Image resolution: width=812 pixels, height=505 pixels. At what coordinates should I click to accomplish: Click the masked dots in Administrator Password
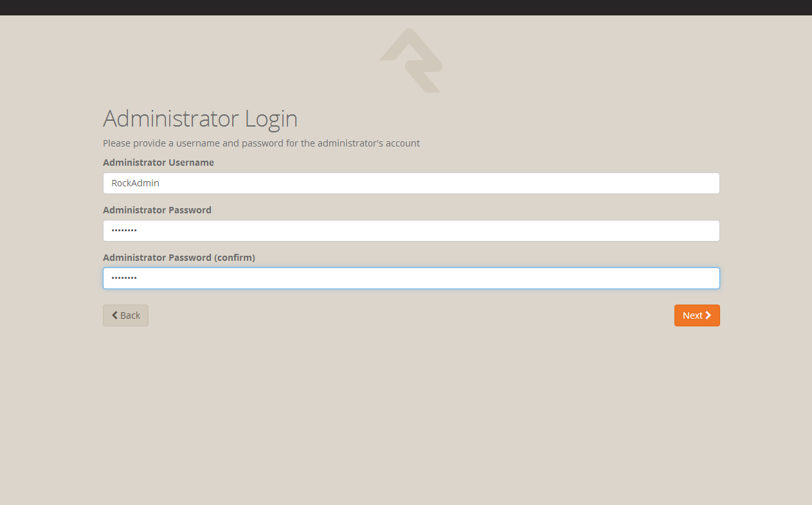pyautogui.click(x=124, y=231)
